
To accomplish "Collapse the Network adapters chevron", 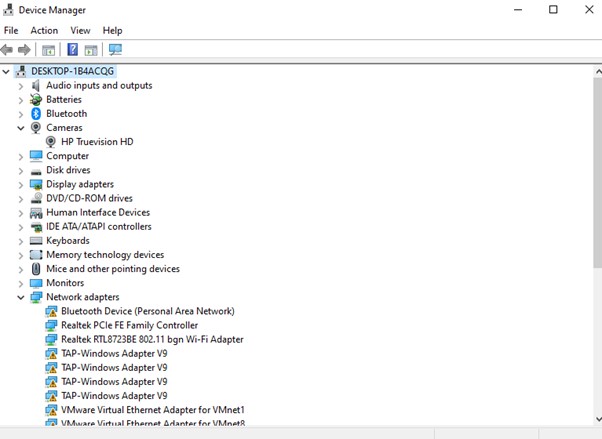I will coord(21,297).
